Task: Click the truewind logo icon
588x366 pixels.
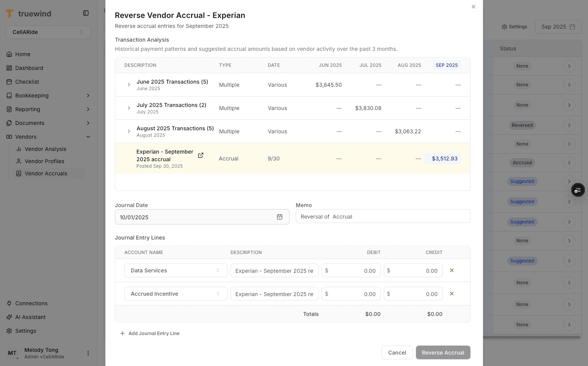Action: point(10,14)
